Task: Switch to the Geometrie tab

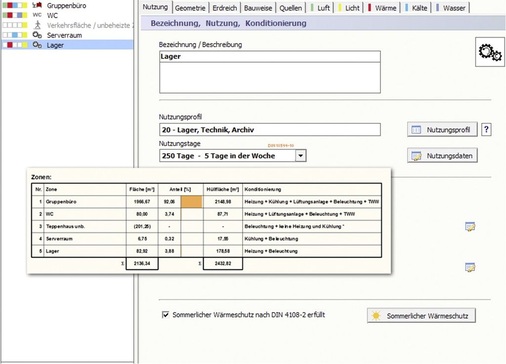Action: 190,8
